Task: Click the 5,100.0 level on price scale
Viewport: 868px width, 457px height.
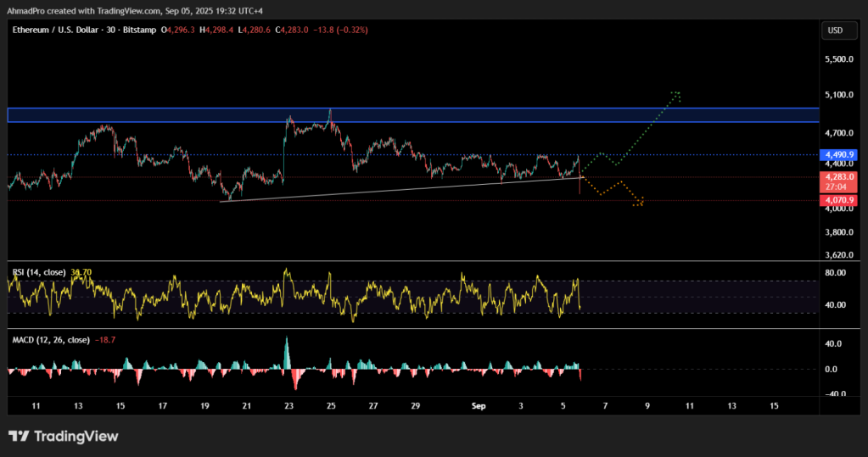Action: point(838,95)
